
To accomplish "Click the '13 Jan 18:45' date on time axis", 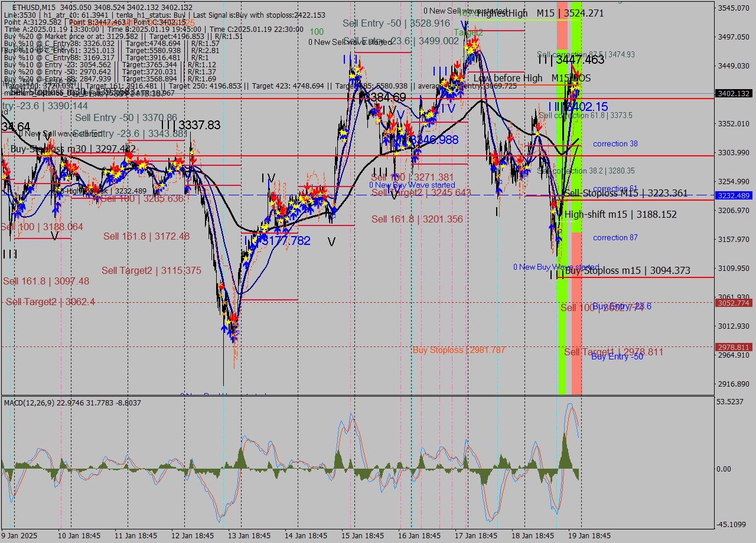I will (x=249, y=535).
